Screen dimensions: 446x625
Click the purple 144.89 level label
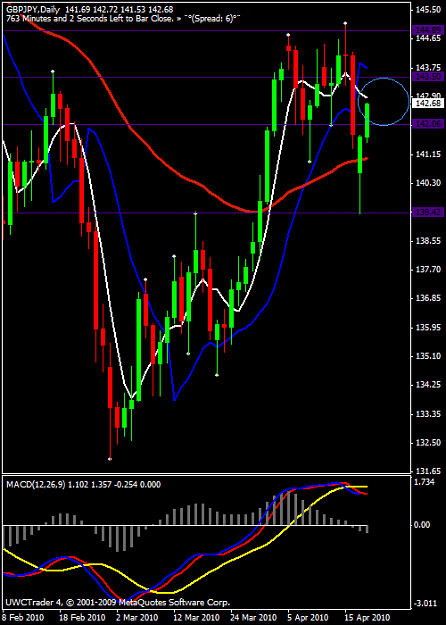click(x=429, y=30)
